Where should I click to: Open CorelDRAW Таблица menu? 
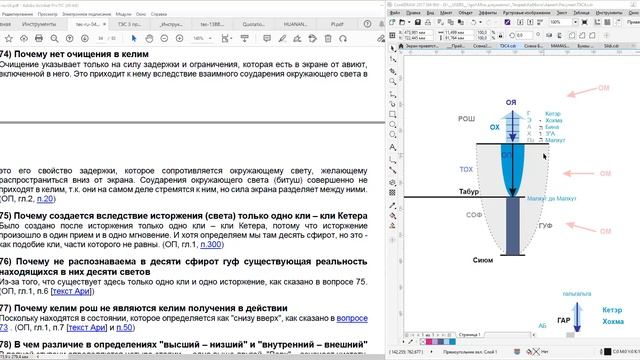pyautogui.click(x=581, y=13)
